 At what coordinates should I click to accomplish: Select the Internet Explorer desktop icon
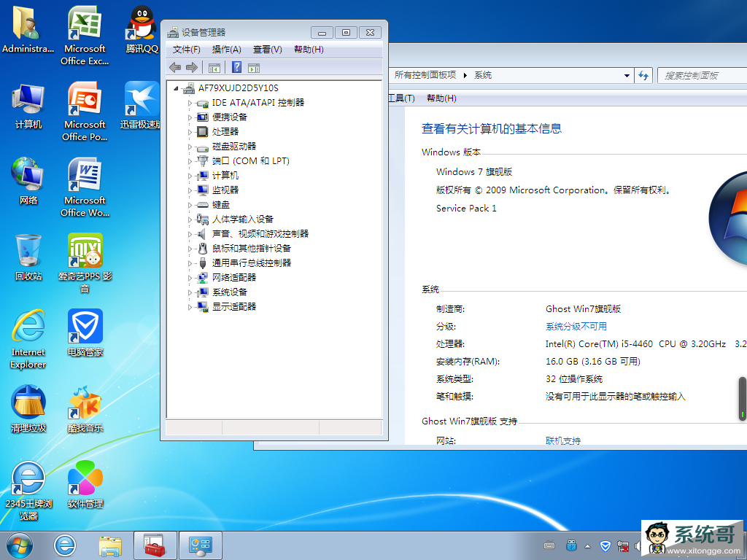(x=28, y=327)
